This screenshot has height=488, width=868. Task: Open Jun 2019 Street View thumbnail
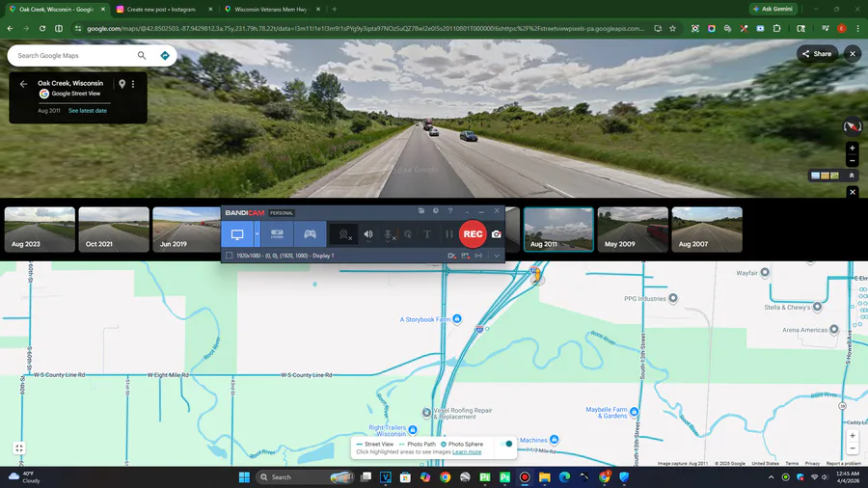click(186, 230)
